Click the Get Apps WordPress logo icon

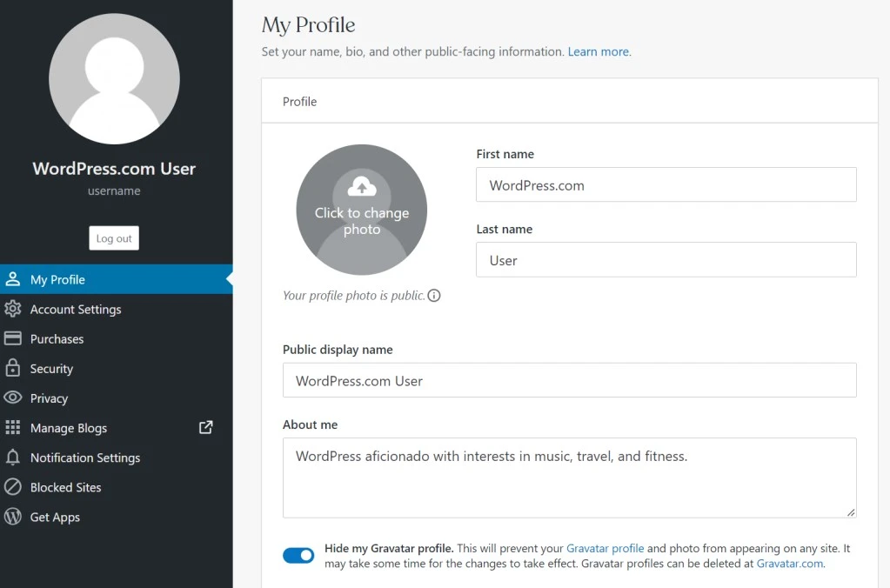12,517
